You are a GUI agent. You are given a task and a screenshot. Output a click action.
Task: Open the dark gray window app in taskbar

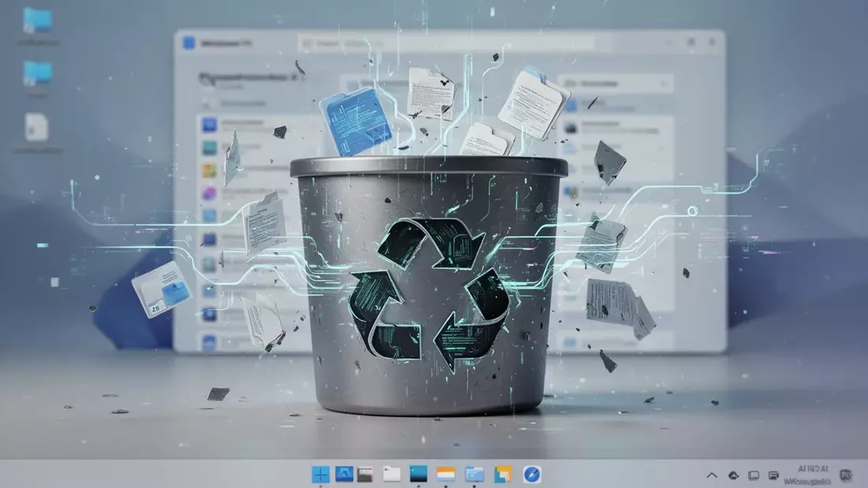(365, 474)
